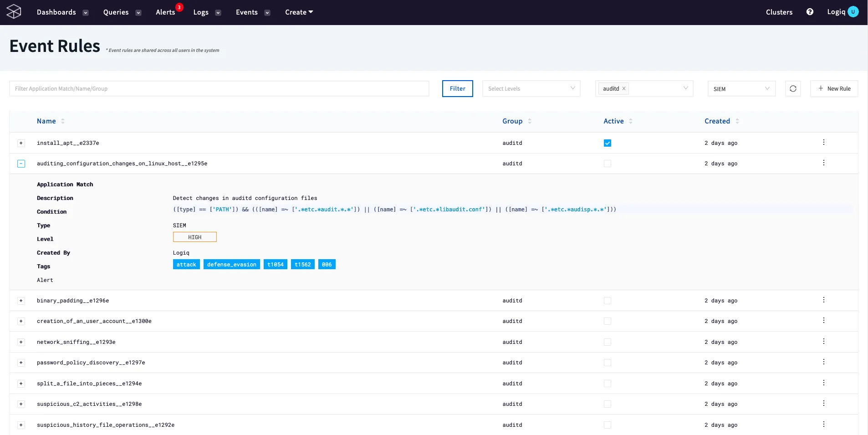
Task: Activate network_sniffing__e1293e checkbox
Action: click(x=608, y=342)
